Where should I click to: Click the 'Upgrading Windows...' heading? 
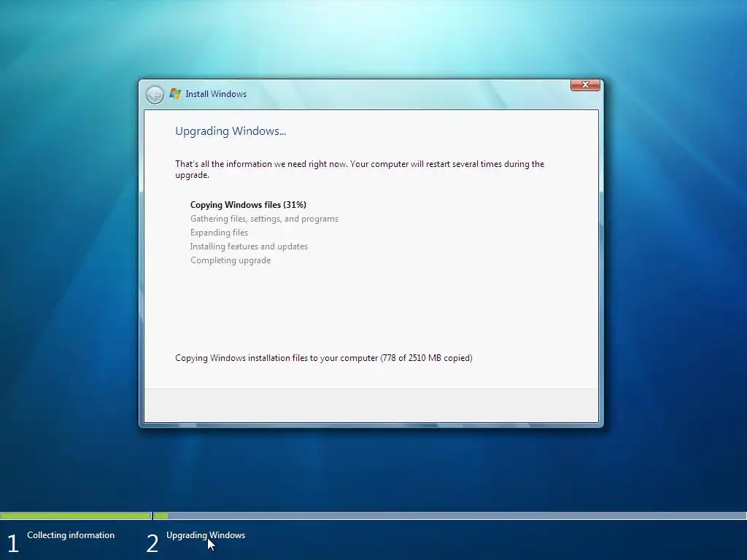click(231, 131)
